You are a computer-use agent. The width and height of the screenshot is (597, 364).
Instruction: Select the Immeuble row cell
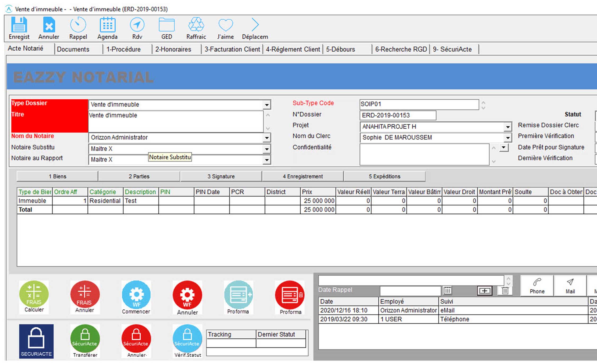[x=35, y=201]
